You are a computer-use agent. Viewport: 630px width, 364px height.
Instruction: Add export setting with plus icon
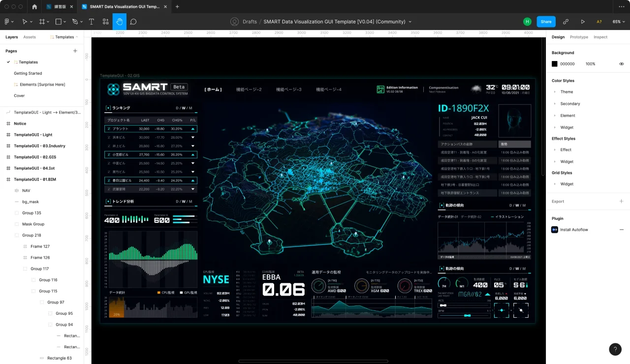coord(621,201)
